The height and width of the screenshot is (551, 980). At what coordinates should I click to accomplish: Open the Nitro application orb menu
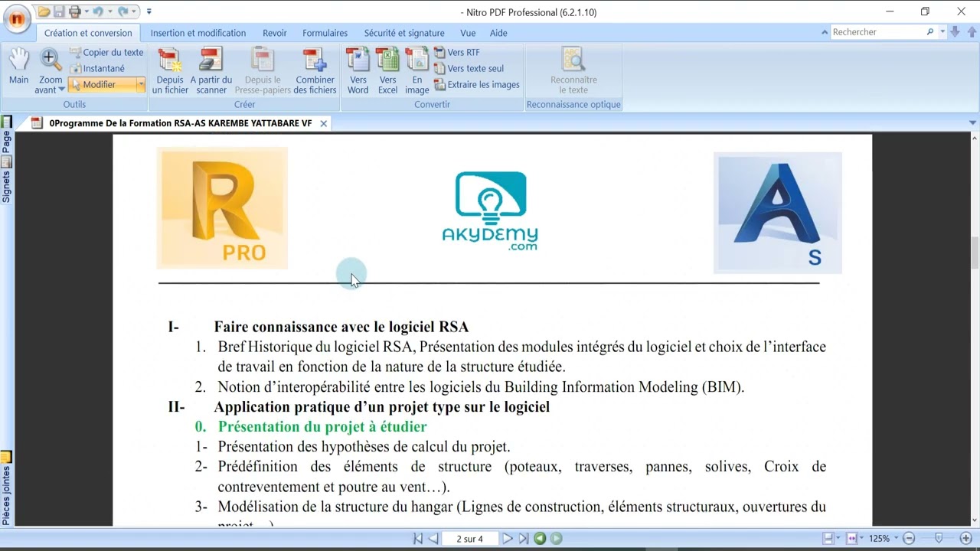pyautogui.click(x=16, y=18)
